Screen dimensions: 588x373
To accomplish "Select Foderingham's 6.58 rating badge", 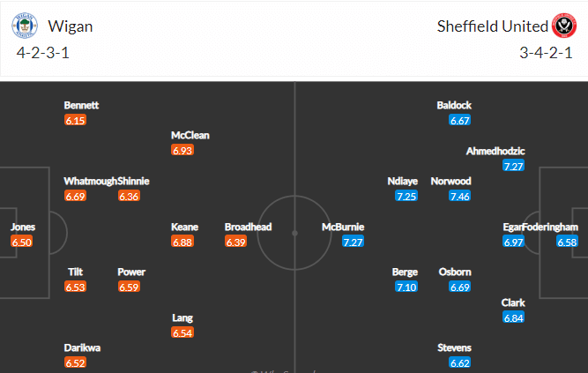I will tap(567, 242).
